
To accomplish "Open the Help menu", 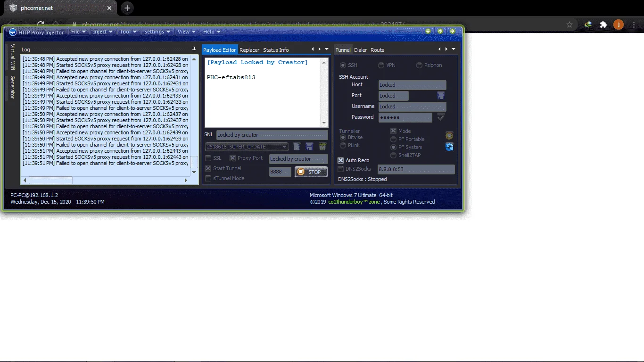I will 212,32.
